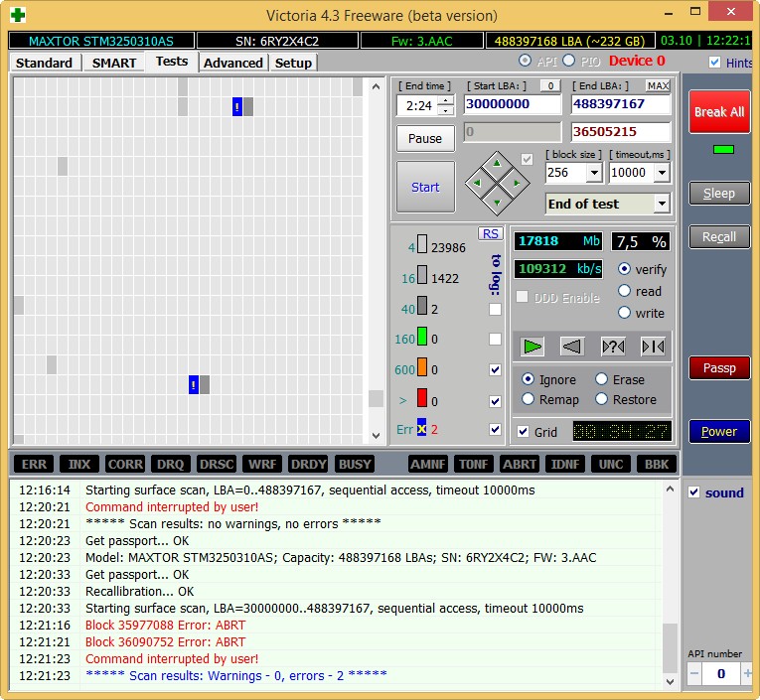Uncheck the Grid checkbox

tap(524, 432)
